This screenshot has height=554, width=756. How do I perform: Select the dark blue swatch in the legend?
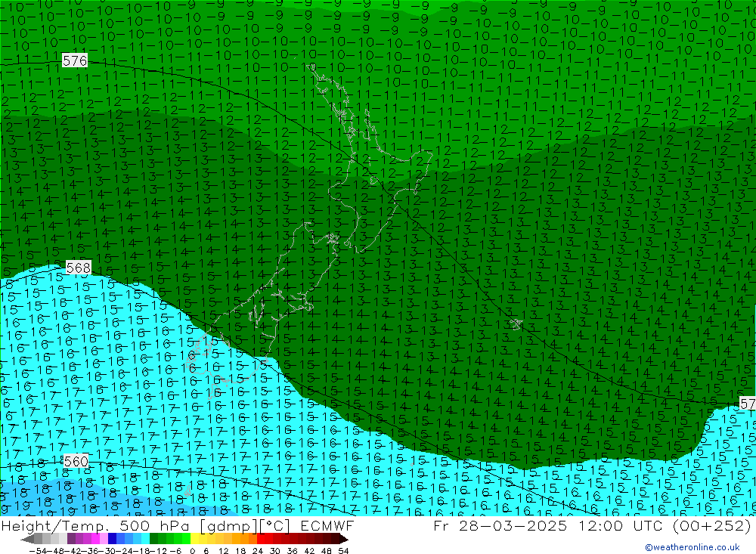pos(112,539)
